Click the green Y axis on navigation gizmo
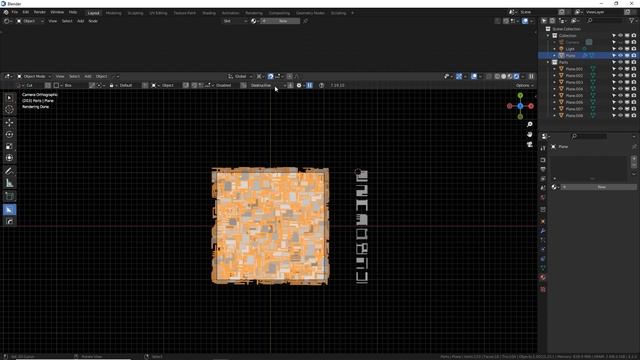Screen dimensions: 640x360 tap(520, 96)
